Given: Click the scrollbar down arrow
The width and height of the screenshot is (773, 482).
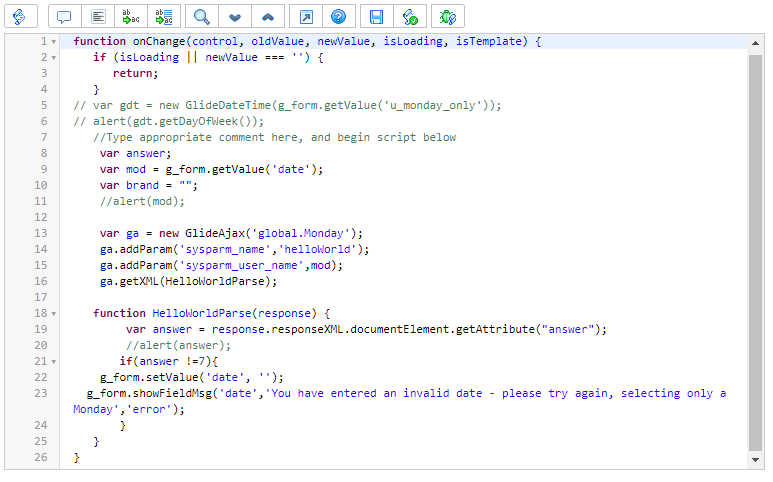Looking at the screenshot, I should (x=755, y=459).
